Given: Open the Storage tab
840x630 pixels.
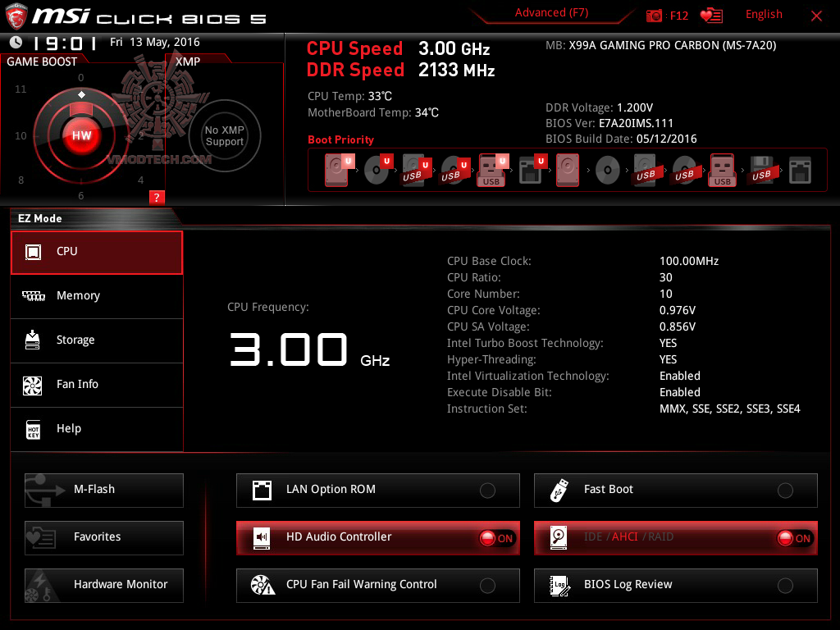Looking at the screenshot, I should (97, 340).
